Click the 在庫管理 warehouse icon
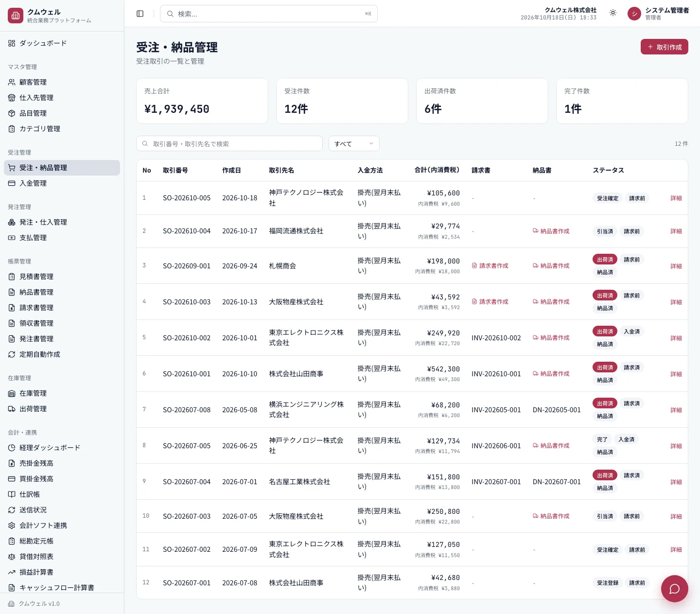The width and height of the screenshot is (700, 614). [12, 393]
